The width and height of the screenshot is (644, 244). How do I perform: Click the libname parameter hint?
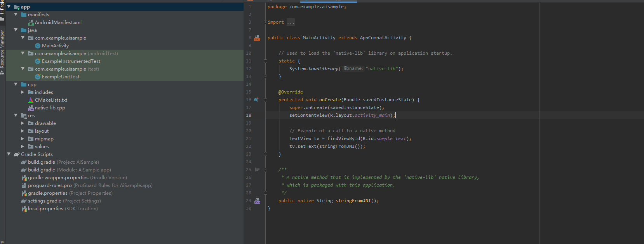(353, 68)
